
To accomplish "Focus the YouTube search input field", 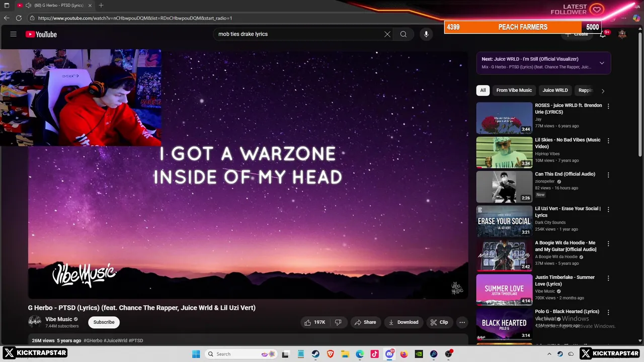I will 299,34.
